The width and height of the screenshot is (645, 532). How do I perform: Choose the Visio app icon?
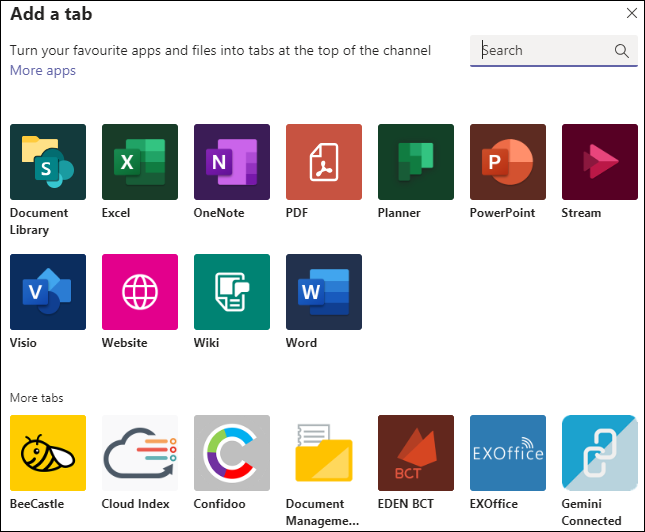coord(48,292)
